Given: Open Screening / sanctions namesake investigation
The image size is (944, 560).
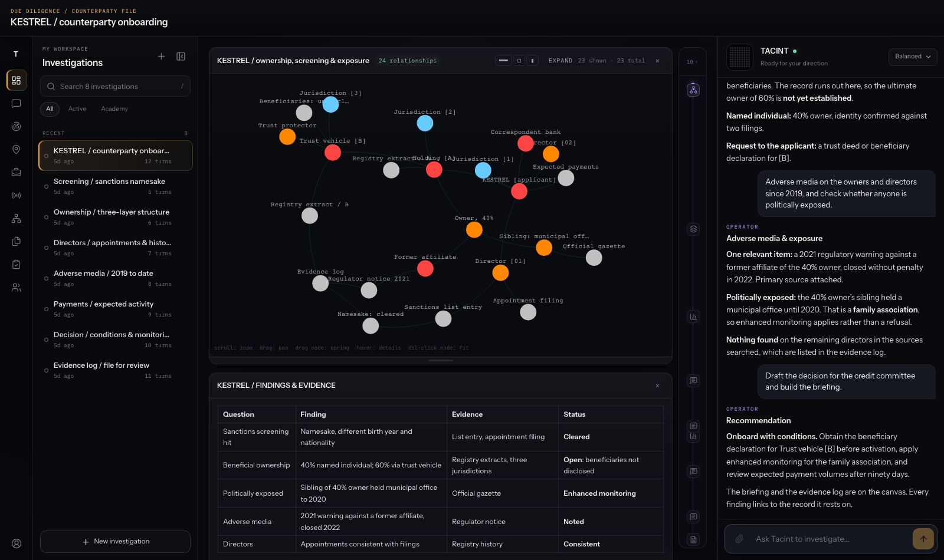Looking at the screenshot, I should click(x=116, y=186).
